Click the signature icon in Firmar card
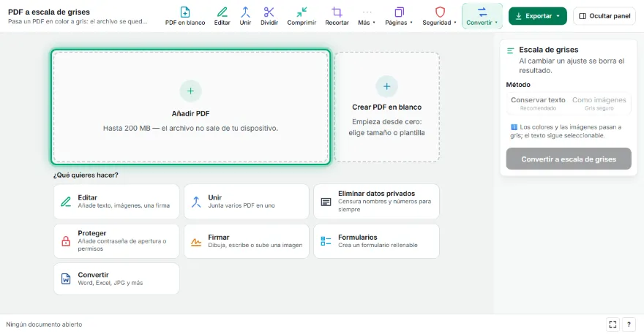The height and width of the screenshot is (334, 644). point(196,242)
